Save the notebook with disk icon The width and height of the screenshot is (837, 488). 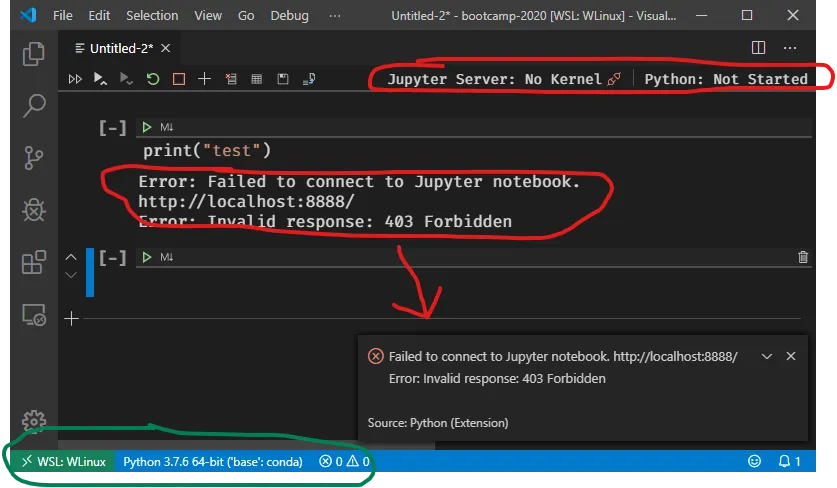click(283, 79)
